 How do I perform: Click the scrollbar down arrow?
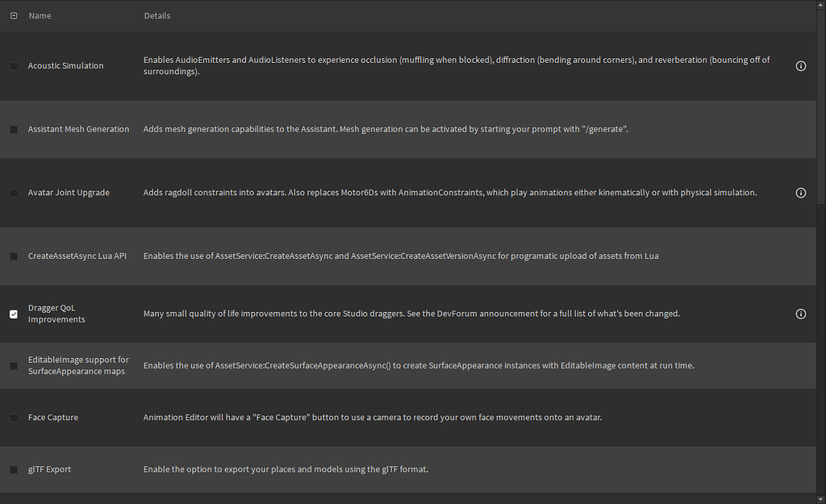[x=821, y=498]
